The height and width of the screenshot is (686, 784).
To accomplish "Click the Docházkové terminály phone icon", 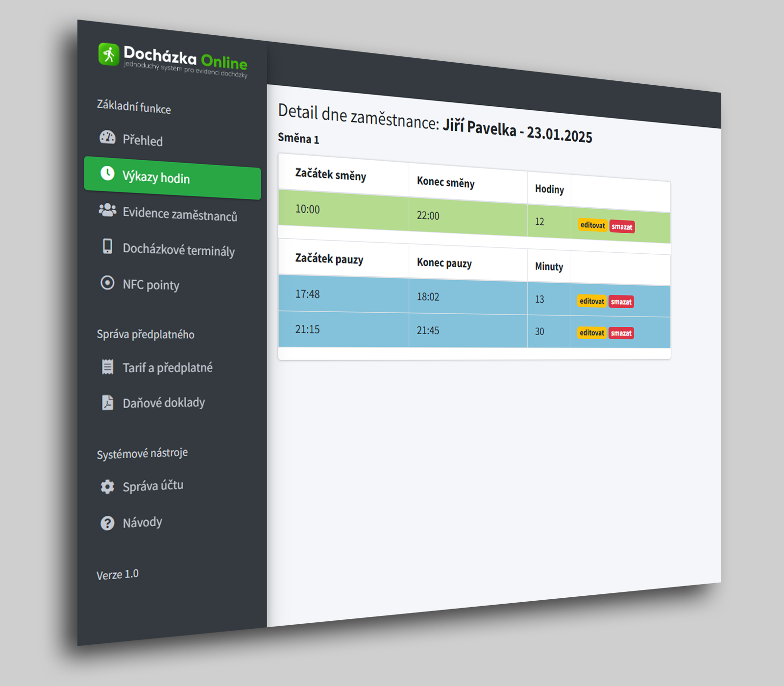I will 107,246.
